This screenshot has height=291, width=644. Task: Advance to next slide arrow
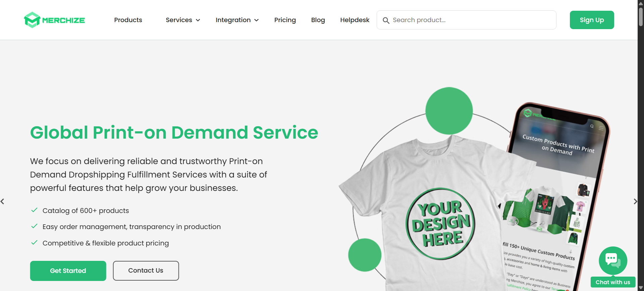(635, 201)
